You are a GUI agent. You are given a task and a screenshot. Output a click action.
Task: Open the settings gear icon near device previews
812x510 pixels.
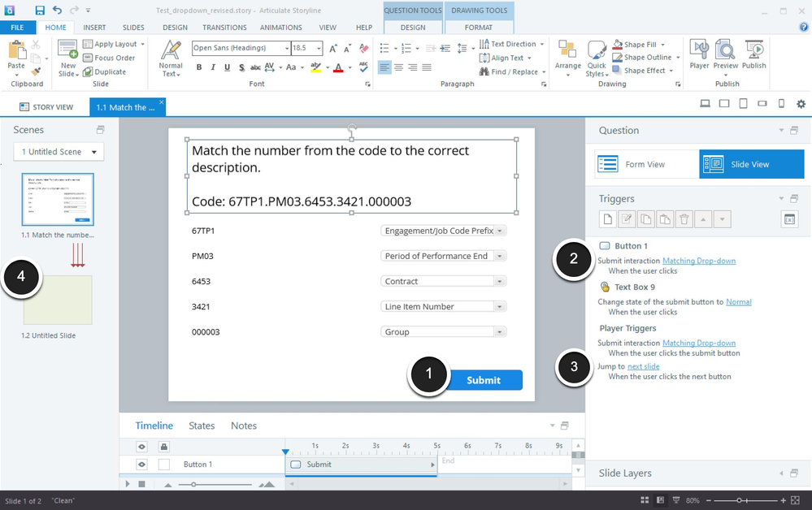(x=801, y=105)
